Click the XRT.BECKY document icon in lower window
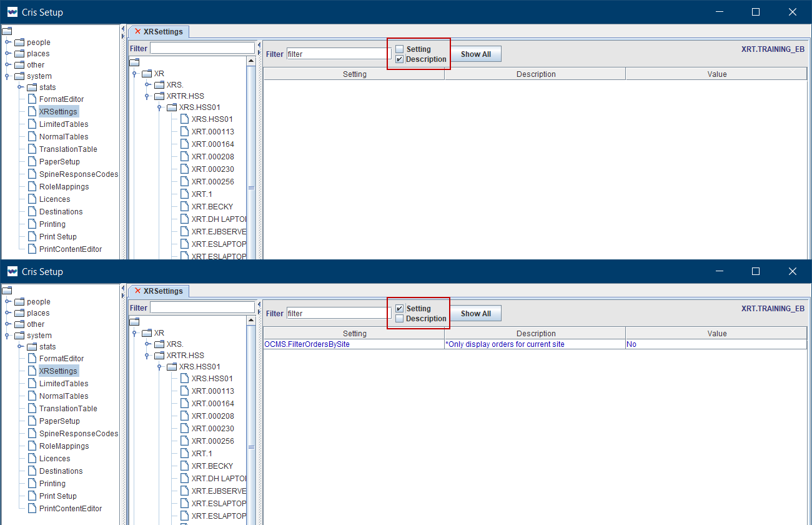Screen dimensions: 812x525 (184, 466)
